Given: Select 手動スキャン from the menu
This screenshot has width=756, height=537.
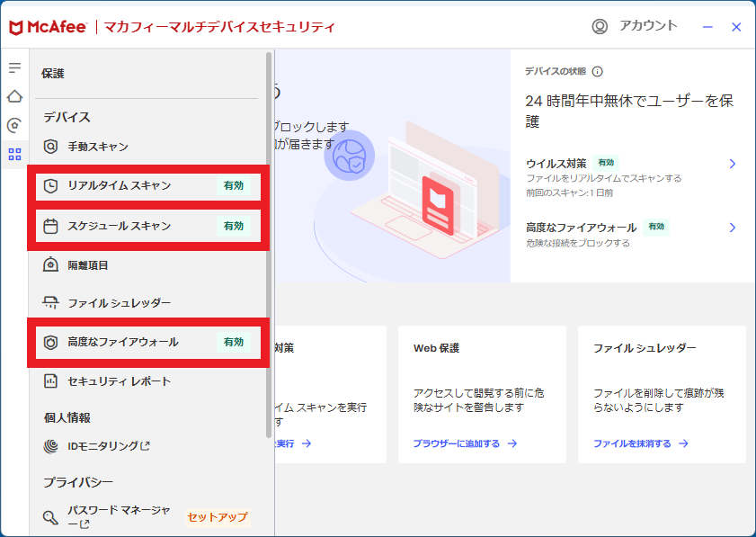Looking at the screenshot, I should pos(98,147).
